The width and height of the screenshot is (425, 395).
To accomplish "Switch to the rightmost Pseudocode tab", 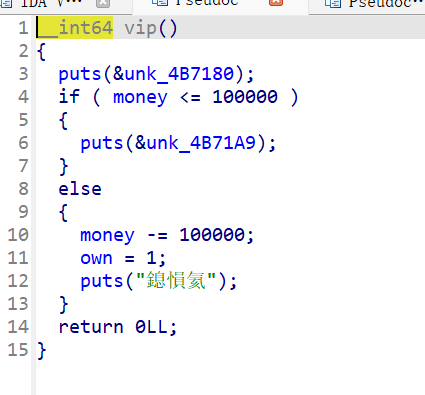I will pos(367,5).
